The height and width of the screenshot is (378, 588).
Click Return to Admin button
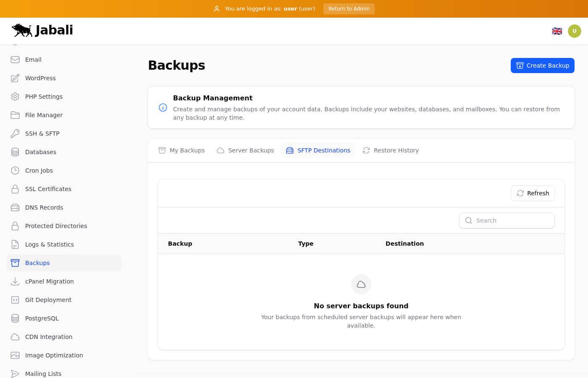click(349, 9)
